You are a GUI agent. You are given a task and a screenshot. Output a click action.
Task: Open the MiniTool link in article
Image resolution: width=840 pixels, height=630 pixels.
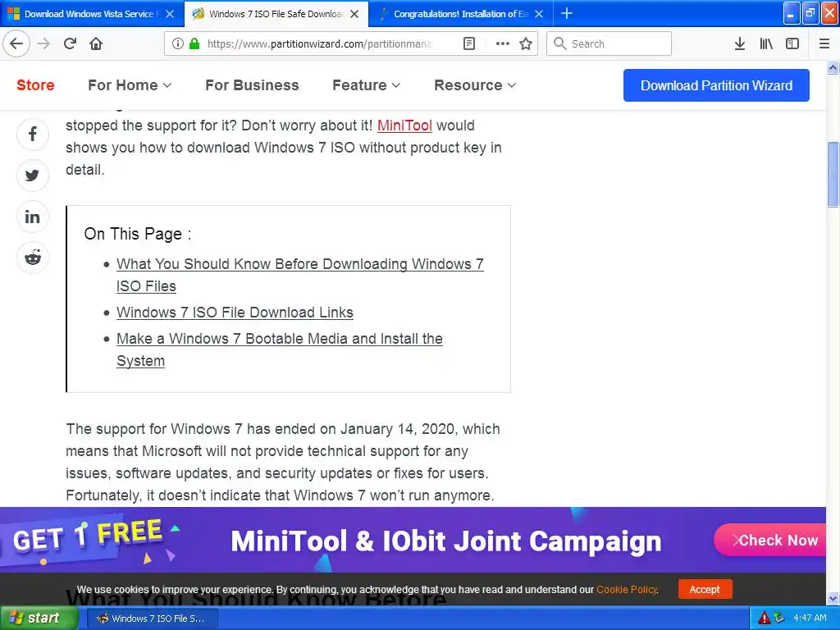click(404, 126)
